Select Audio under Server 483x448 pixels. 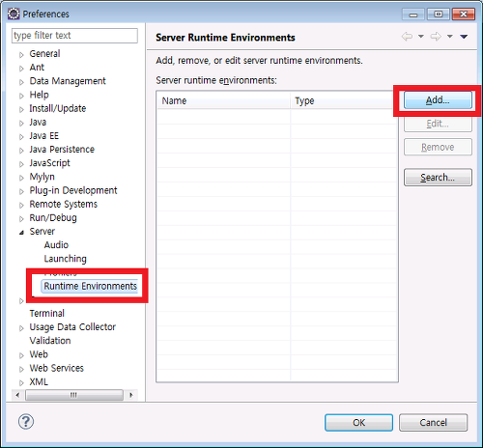[56, 245]
